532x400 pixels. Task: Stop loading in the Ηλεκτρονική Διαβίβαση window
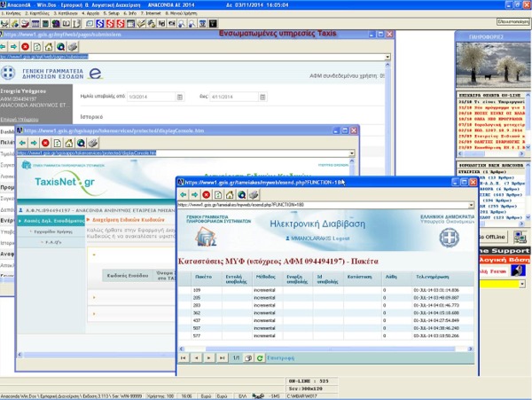[x=206, y=195]
